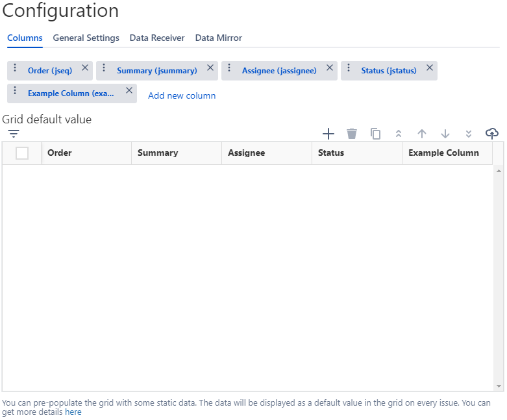Move row to top with double-up arrows
507x420 pixels.
click(x=399, y=134)
